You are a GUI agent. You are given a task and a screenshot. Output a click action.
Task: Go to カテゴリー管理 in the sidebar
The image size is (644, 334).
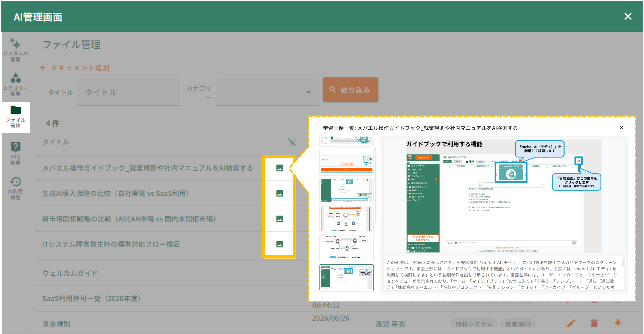coord(15,84)
